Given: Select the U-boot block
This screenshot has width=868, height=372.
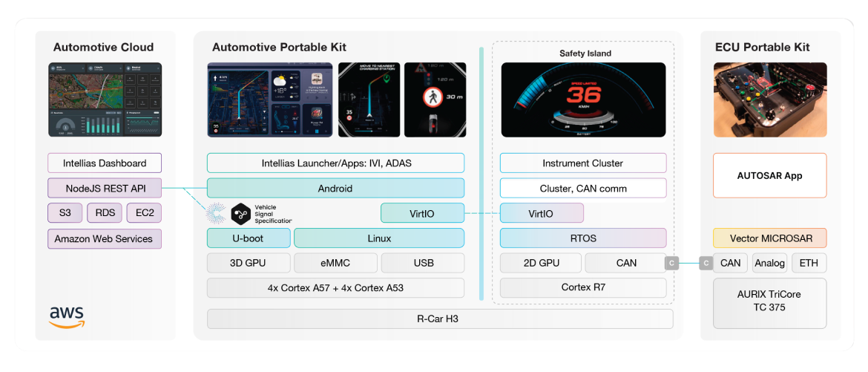Looking at the screenshot, I should click(x=247, y=238).
